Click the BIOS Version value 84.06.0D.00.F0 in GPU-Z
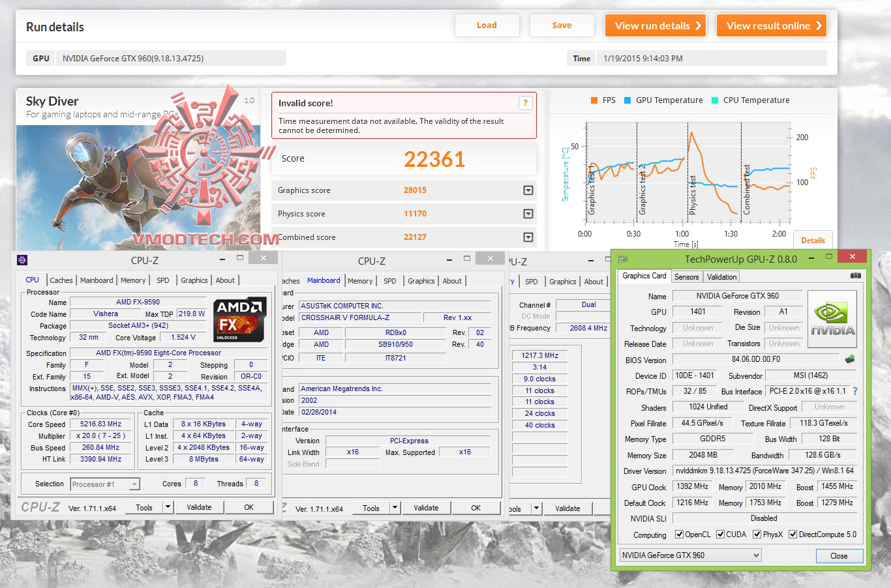The image size is (891, 588). click(756, 359)
